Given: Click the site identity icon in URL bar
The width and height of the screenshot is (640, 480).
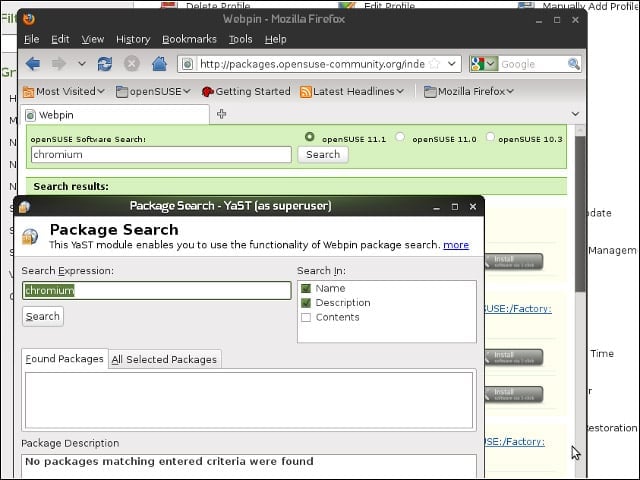Looking at the screenshot, I should (187, 64).
